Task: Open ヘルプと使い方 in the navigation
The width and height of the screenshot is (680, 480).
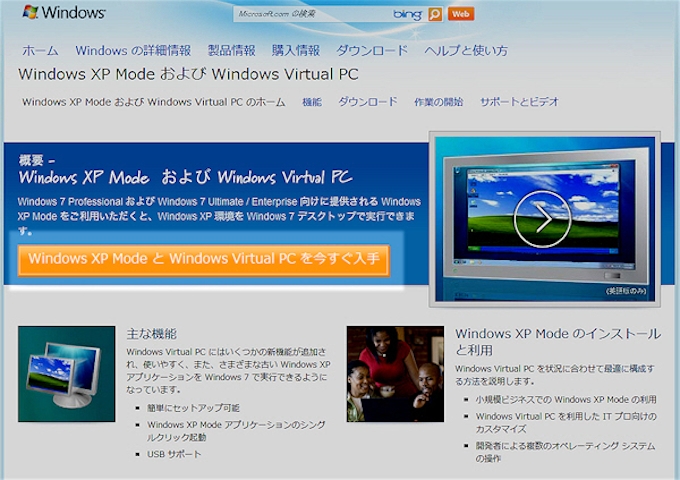Action: (x=465, y=50)
